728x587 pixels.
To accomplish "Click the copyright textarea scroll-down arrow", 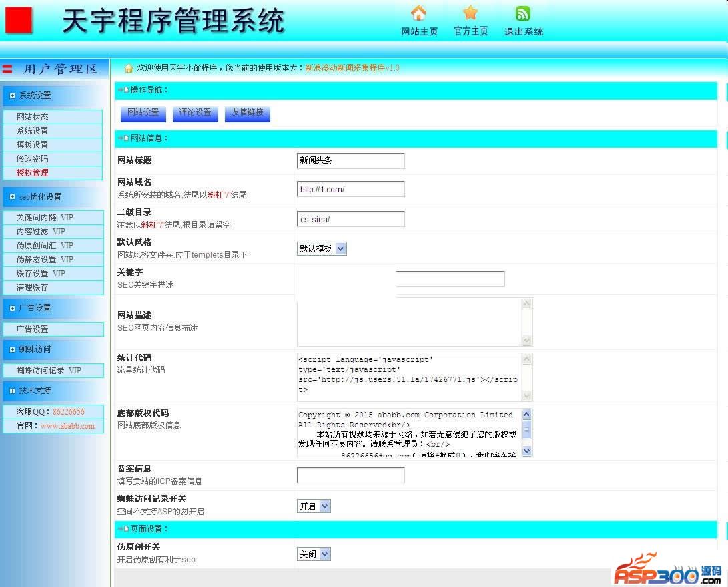I will (x=527, y=451).
